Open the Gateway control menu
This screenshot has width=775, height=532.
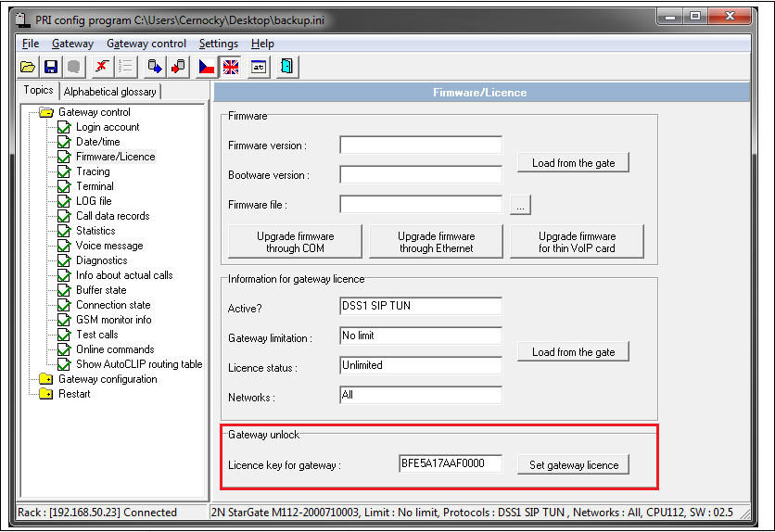pos(146,44)
